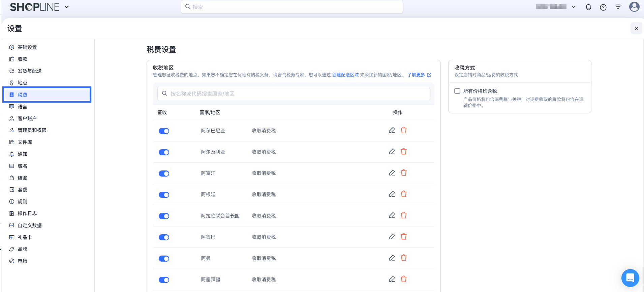Screen dimensions: 644x292
Task: Edit tax for 阿拉伯联合酋长国
Action: [x=392, y=215]
